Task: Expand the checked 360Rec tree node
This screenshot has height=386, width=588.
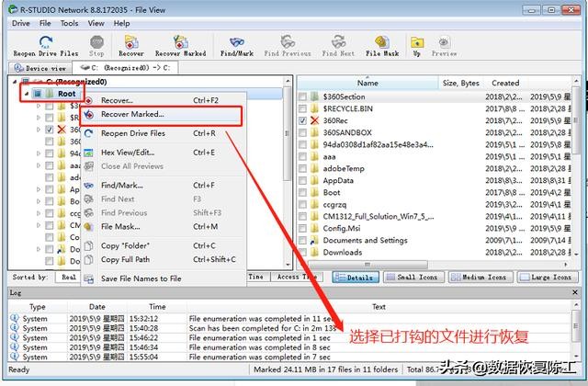Action: (39, 130)
